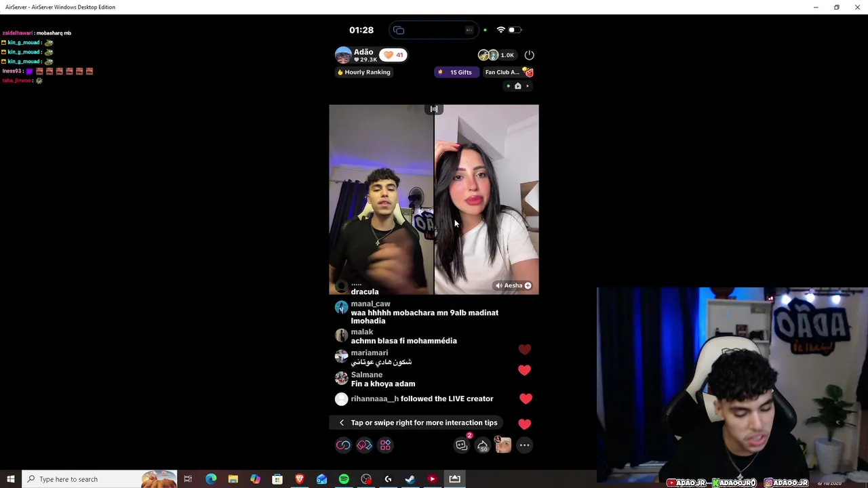Tap the speaker icon beside Aesha

(499, 285)
